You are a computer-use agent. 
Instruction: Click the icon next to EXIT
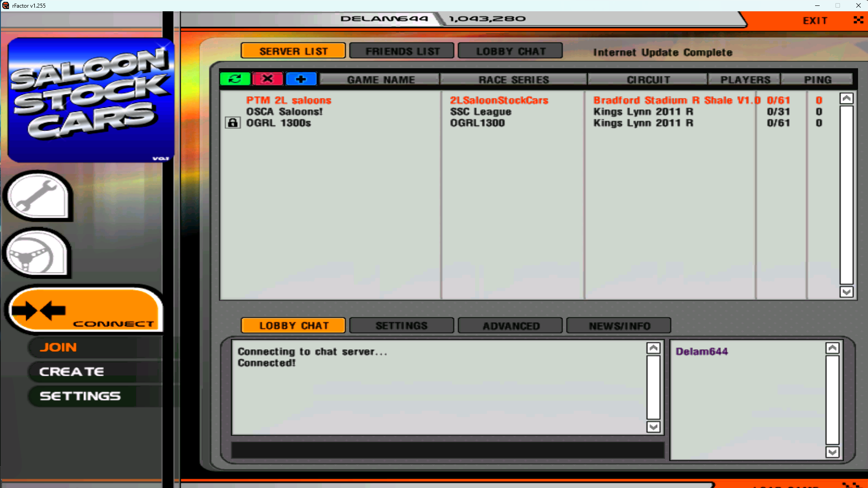pos(858,20)
